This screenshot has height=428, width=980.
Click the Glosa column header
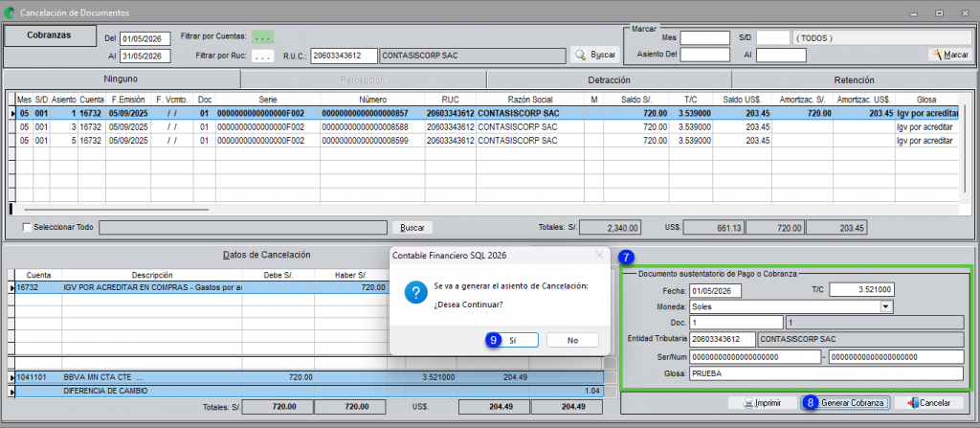925,100
